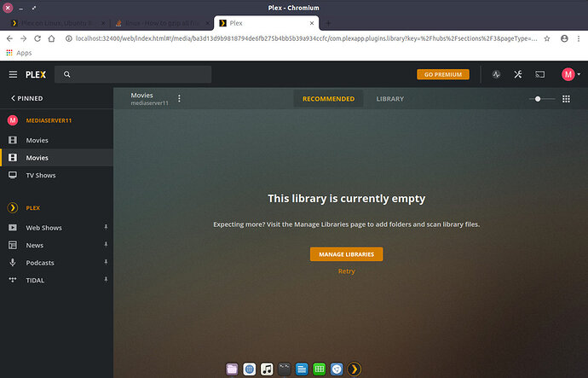Open a new browser tab
The width and height of the screenshot is (588, 378).
coord(328,23)
